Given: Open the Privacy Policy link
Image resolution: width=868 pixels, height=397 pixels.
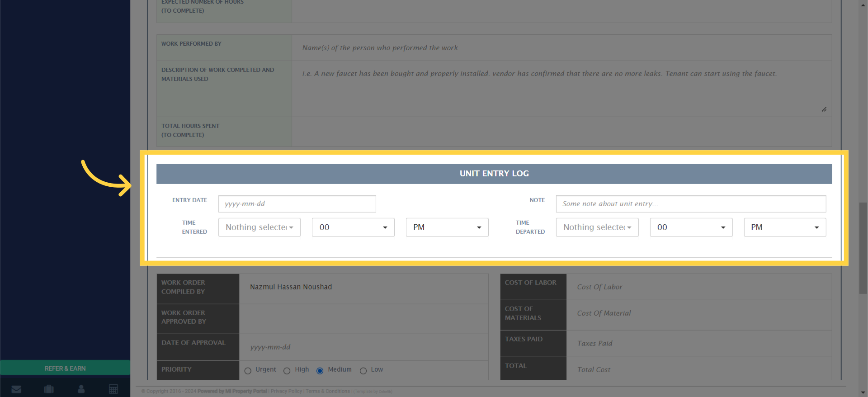Looking at the screenshot, I should pyautogui.click(x=286, y=391).
